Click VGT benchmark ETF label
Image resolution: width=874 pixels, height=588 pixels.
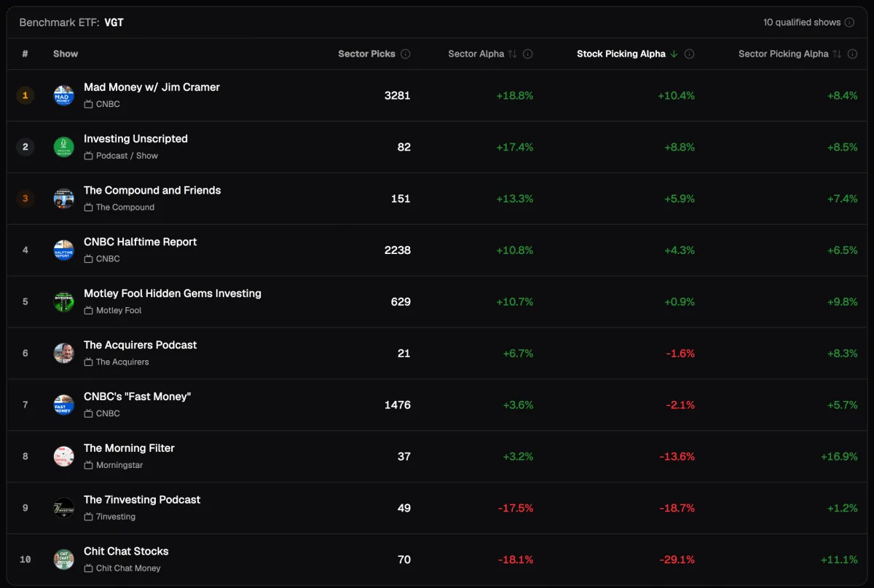point(114,23)
